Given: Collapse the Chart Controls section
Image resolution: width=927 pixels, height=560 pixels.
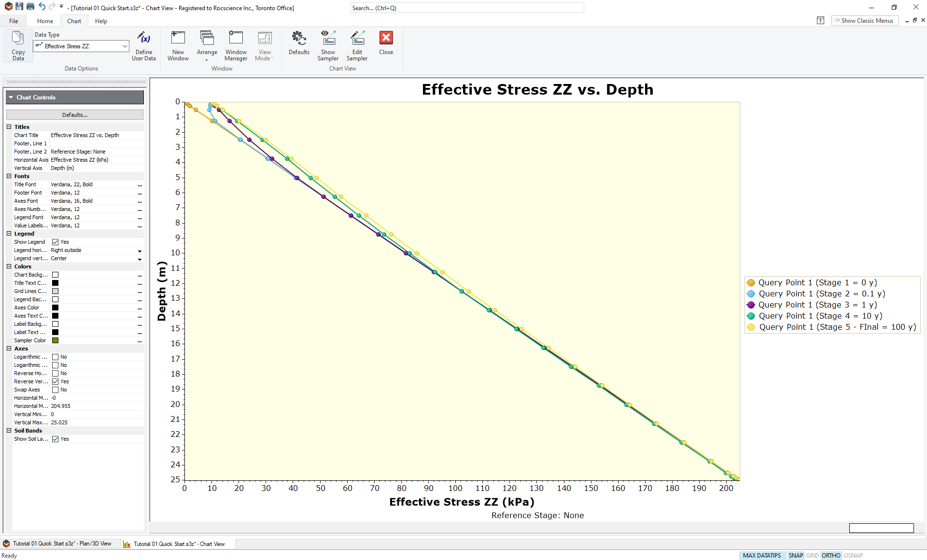Looking at the screenshot, I should click(x=11, y=97).
